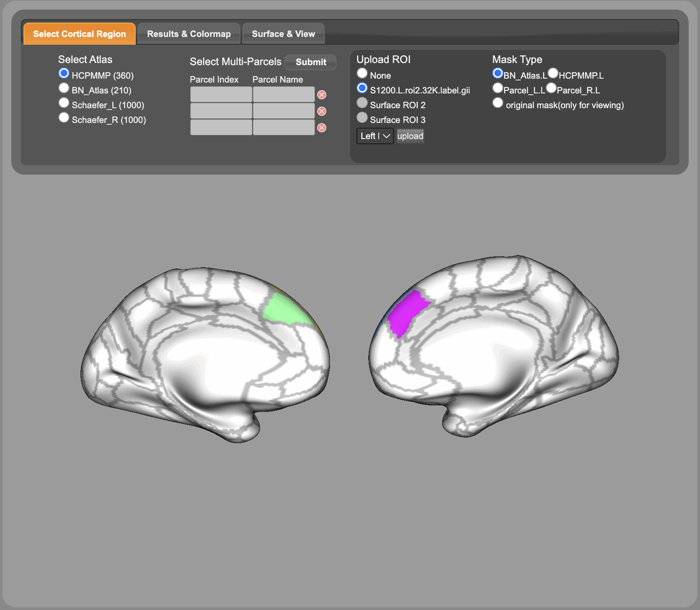
Task: Click the magenta highlighted brain region
Action: coord(407,312)
